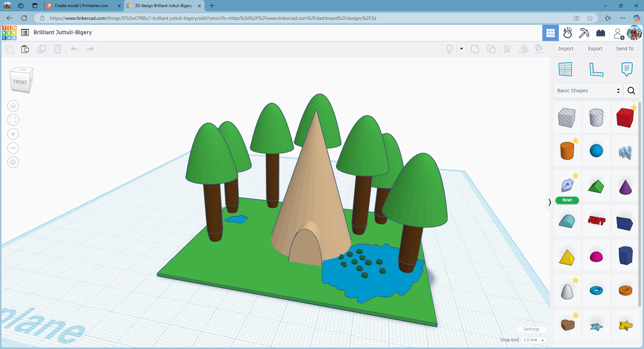Toggle the Show all lightbulb icon
Viewport: 644px width, 349px height.
[449, 49]
